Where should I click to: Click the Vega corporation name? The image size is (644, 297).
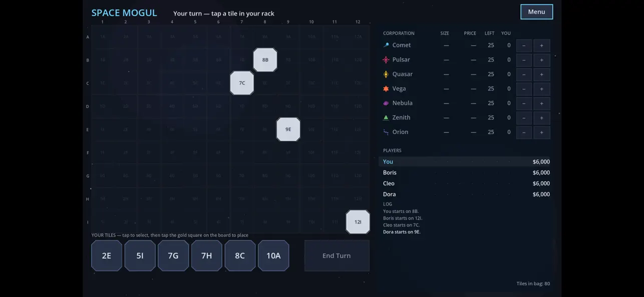(x=399, y=88)
